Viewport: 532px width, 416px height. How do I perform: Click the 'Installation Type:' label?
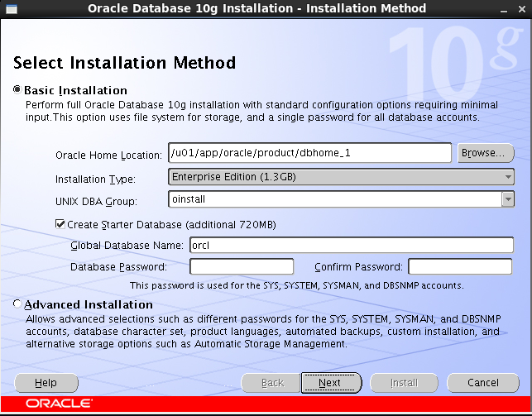95,179
